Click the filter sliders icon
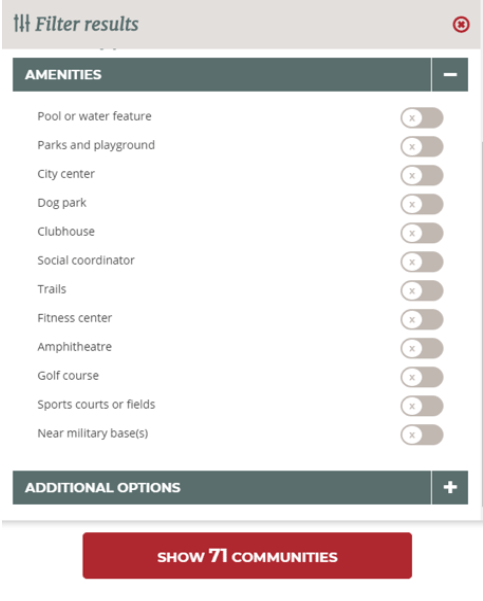Screen dimensions: 483x601 point(21,23)
